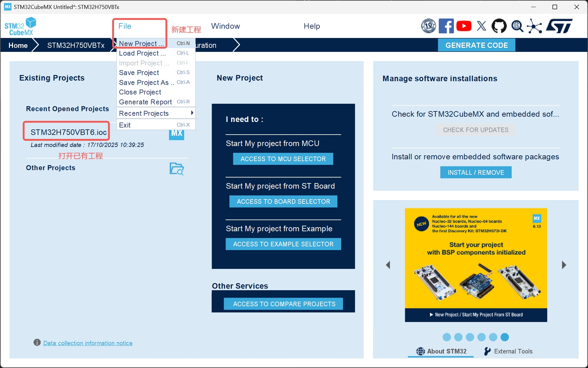Select the sixth highlighted carousel dot
Viewport: 588px width, 368px height.
[x=505, y=337]
